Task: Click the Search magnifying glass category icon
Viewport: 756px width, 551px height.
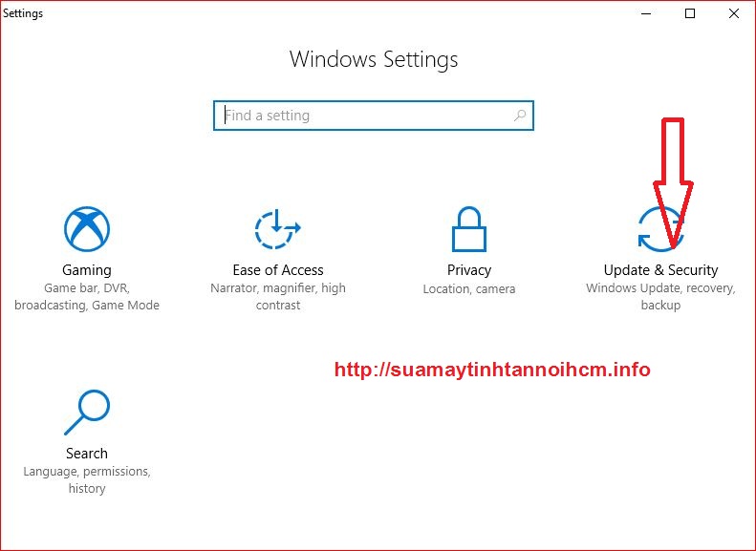Action: tap(87, 413)
